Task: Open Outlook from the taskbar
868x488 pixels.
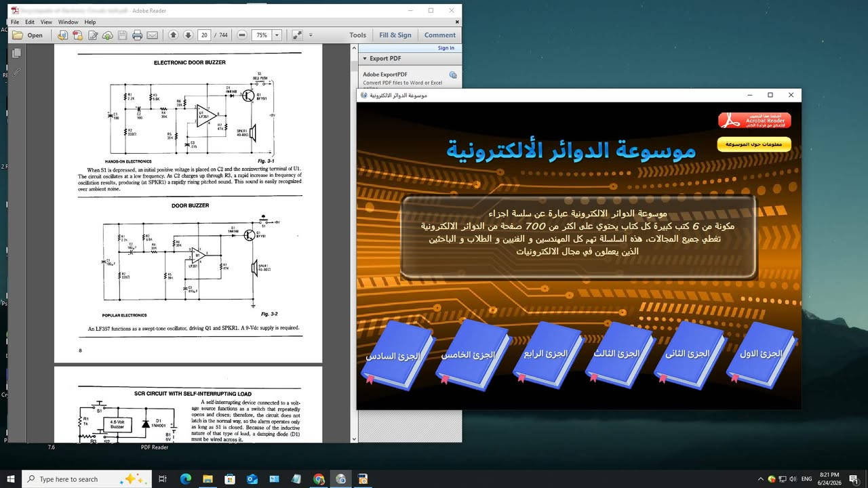Action: pos(252,479)
